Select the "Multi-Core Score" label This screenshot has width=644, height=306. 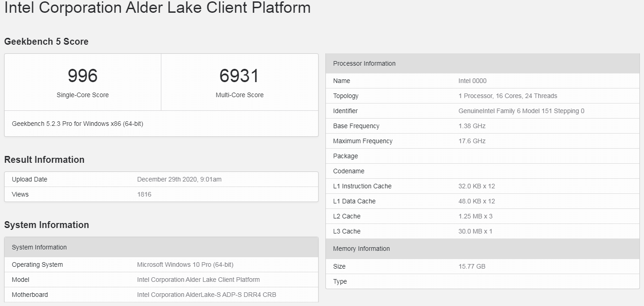pyautogui.click(x=239, y=95)
